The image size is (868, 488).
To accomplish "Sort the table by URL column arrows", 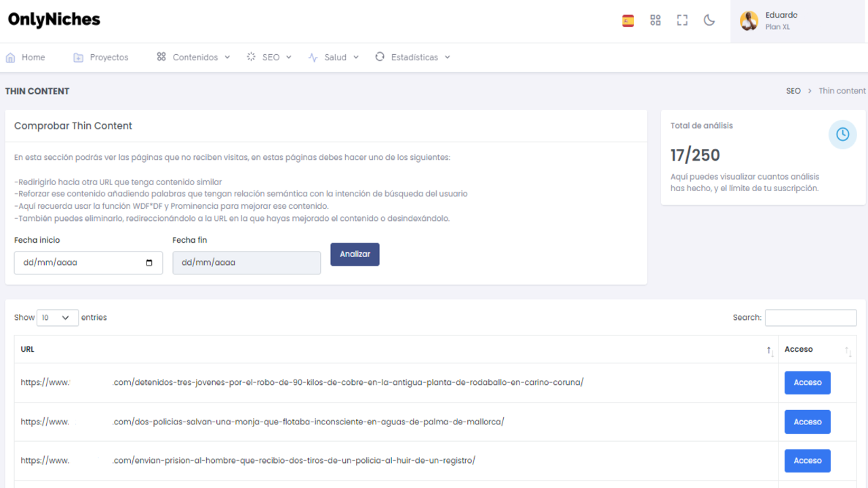I will 770,350.
